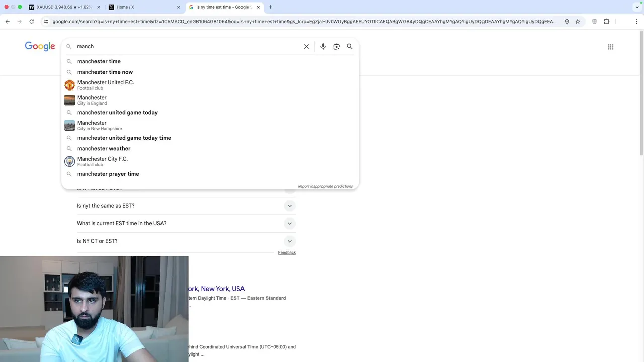Open the Chrome three-dot menu
The width and height of the screenshot is (644, 362).
coord(636,21)
